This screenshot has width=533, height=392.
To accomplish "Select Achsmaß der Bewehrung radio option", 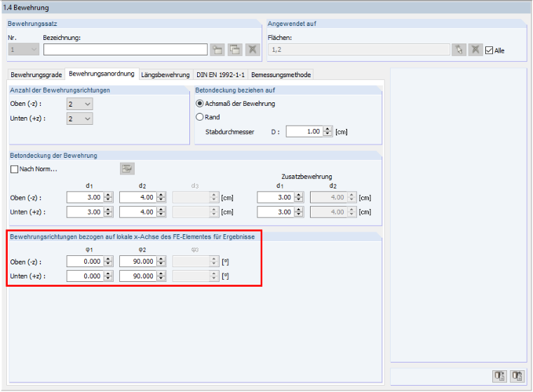I will [x=200, y=103].
